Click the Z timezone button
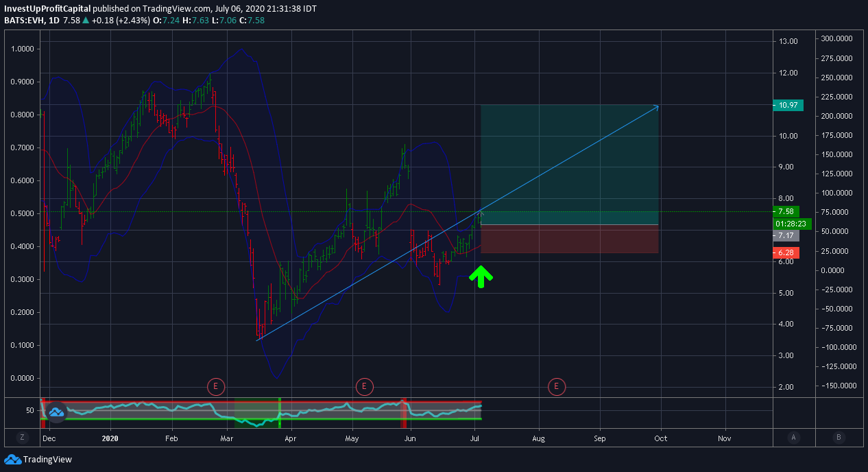The image size is (868, 472). click(x=22, y=438)
